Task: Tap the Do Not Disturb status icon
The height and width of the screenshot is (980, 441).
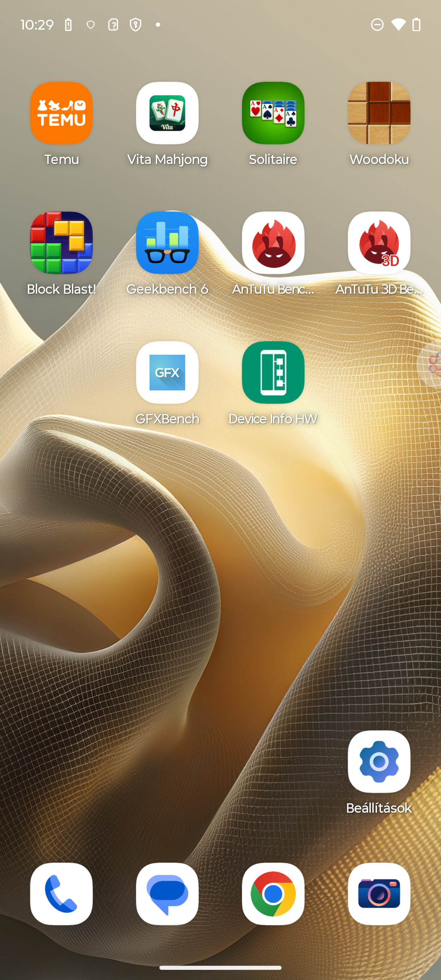Action: point(377,25)
